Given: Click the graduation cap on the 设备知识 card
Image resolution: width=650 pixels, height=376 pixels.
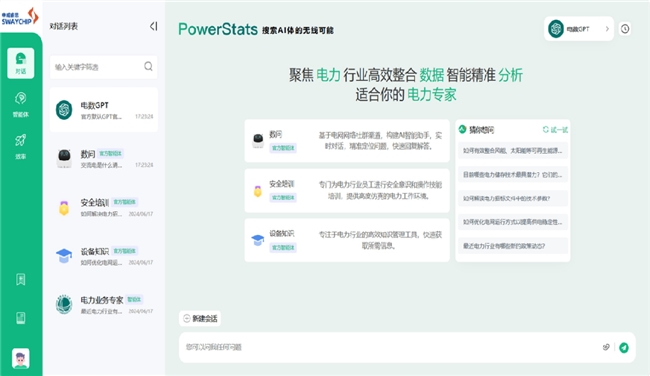Looking at the screenshot, I should [x=258, y=240].
